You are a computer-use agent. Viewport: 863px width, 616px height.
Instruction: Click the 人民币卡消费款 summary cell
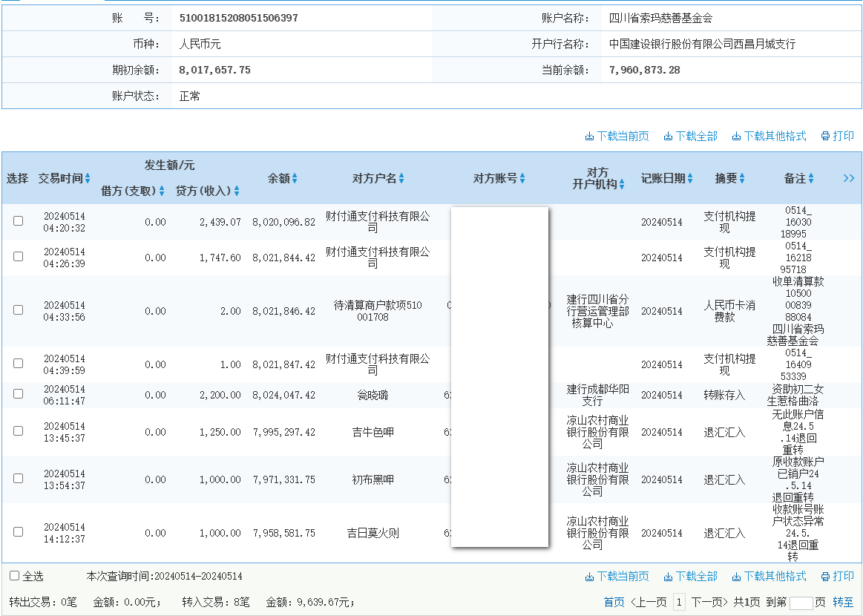(x=729, y=311)
